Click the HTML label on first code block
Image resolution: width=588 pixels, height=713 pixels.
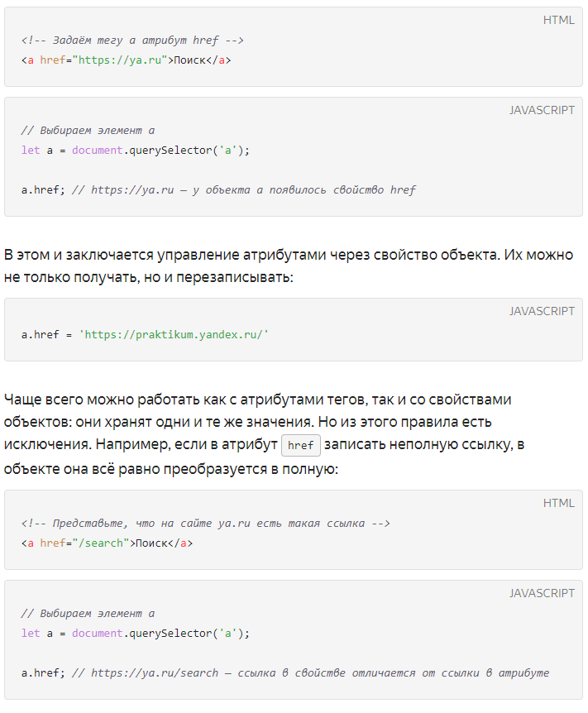[x=558, y=20]
